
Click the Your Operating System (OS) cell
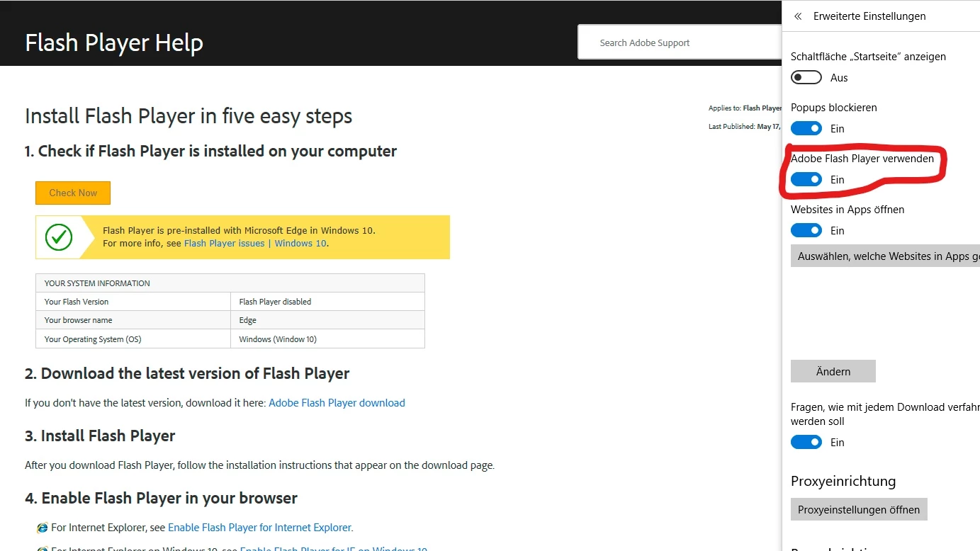pyautogui.click(x=133, y=339)
